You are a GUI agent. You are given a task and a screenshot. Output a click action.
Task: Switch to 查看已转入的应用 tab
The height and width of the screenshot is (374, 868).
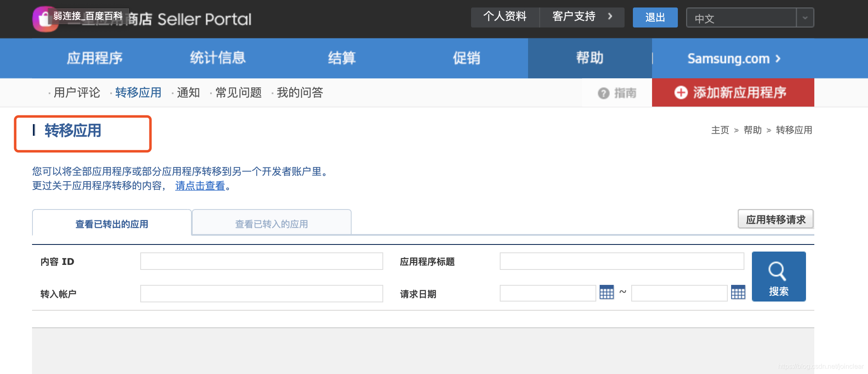pos(271,223)
